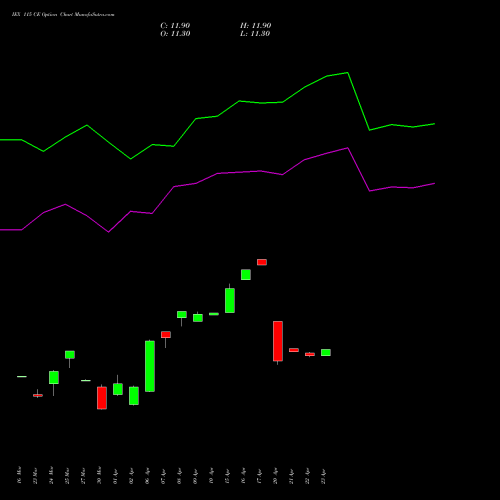Select the 01 Apr date label
500x500 pixels.
[x=115, y=476]
